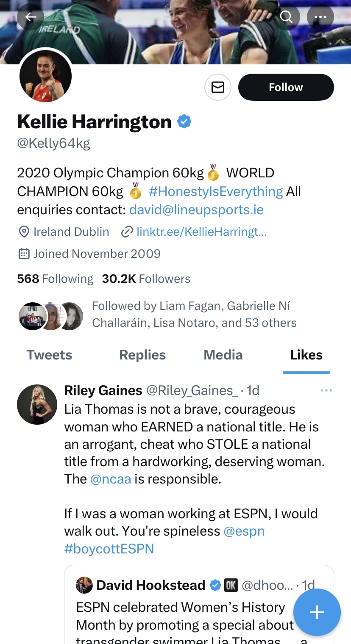View the 568 Following list

55,279
